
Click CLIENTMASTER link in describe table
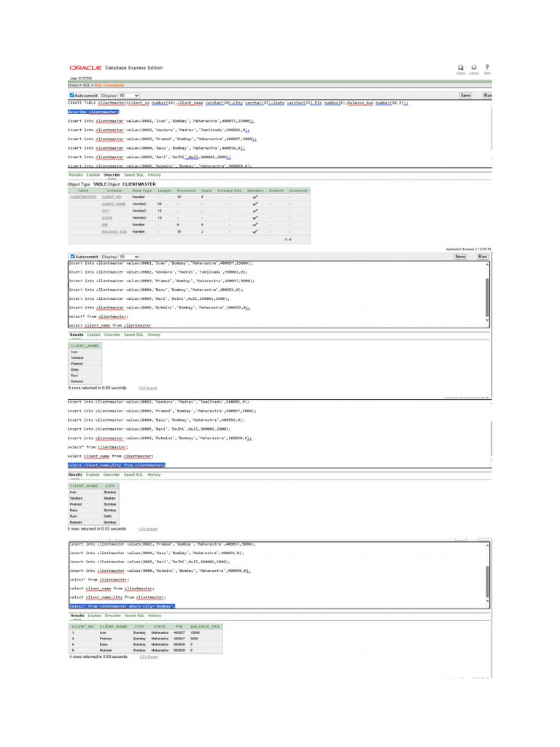click(83, 197)
